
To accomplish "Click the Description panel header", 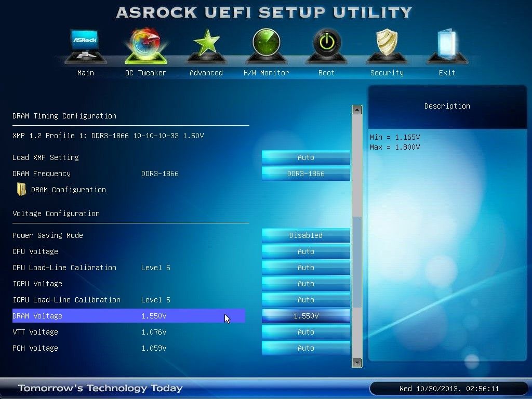I will pos(447,106).
